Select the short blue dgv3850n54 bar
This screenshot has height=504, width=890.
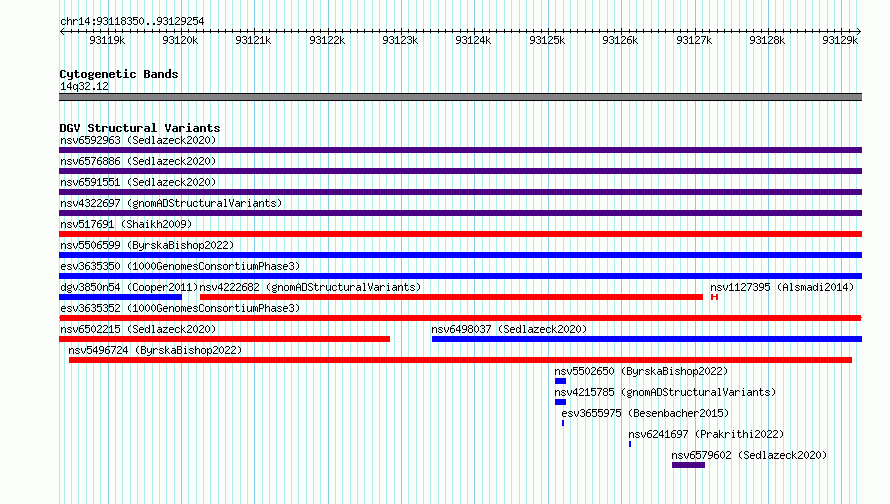click(120, 297)
